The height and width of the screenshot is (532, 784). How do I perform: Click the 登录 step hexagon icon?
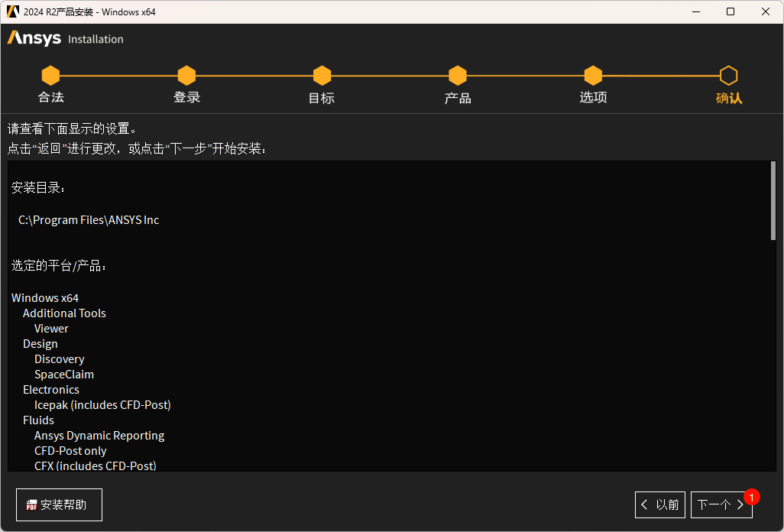tap(186, 76)
